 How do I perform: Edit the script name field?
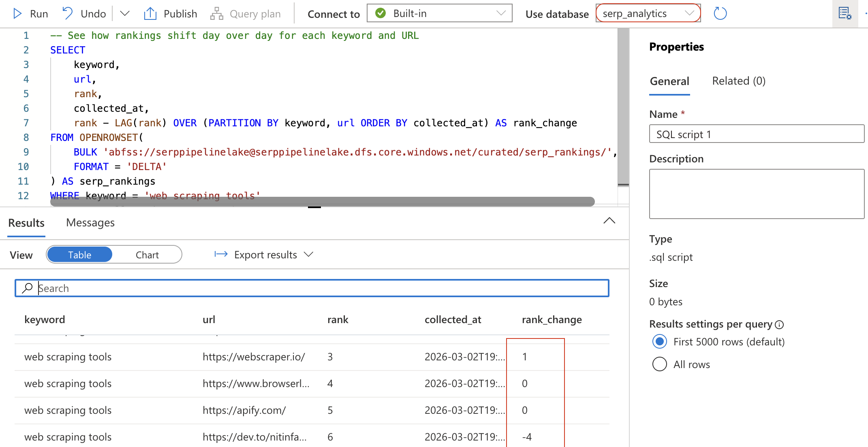point(756,134)
